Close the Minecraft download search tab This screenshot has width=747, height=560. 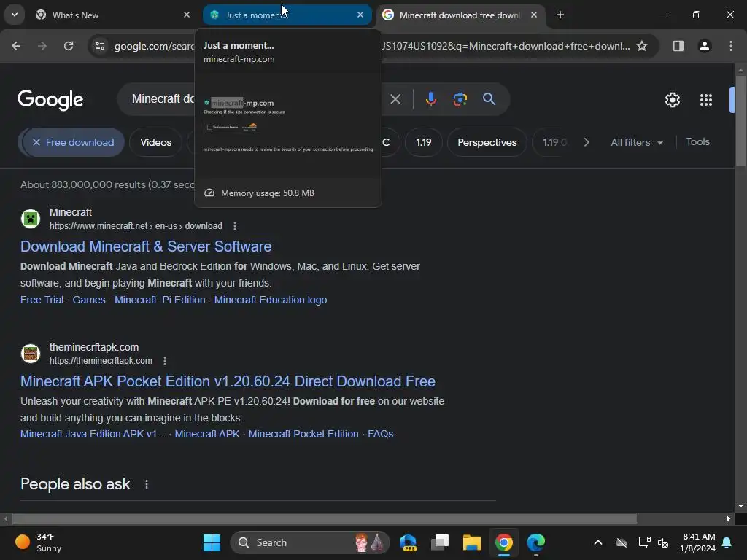coord(534,15)
